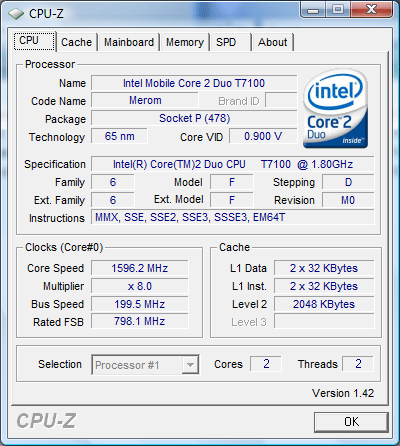This screenshot has width=400, height=446.
Task: Go to the About tab
Action: click(273, 42)
